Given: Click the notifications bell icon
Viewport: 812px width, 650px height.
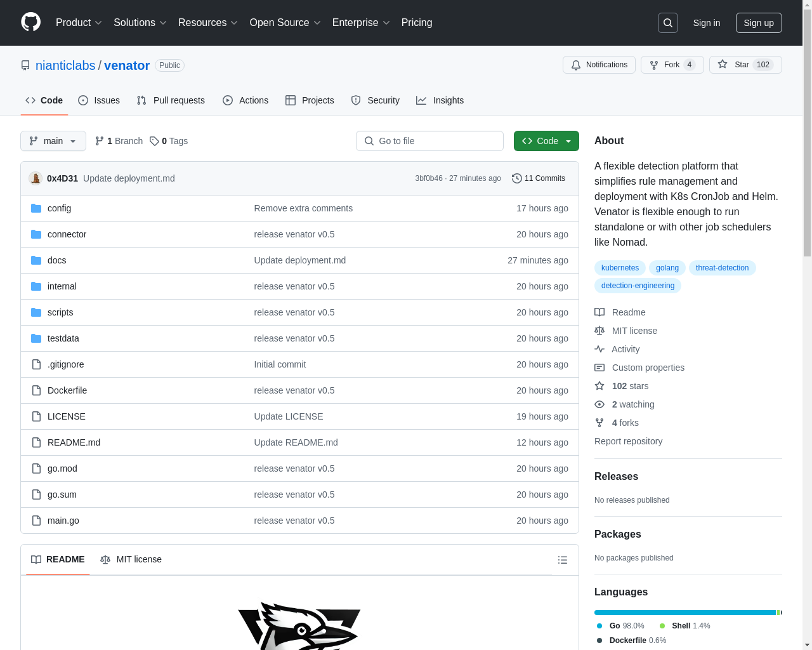Looking at the screenshot, I should (576, 65).
